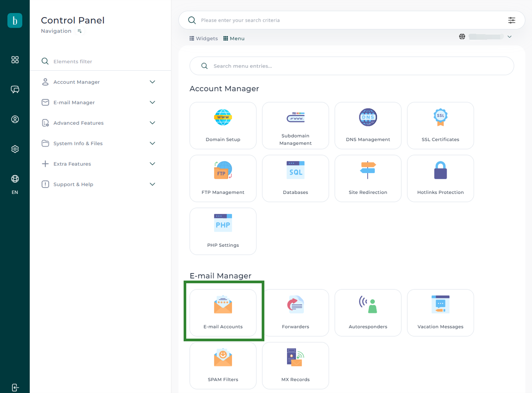
Task: Open the Databases SQL tile
Action: click(295, 178)
